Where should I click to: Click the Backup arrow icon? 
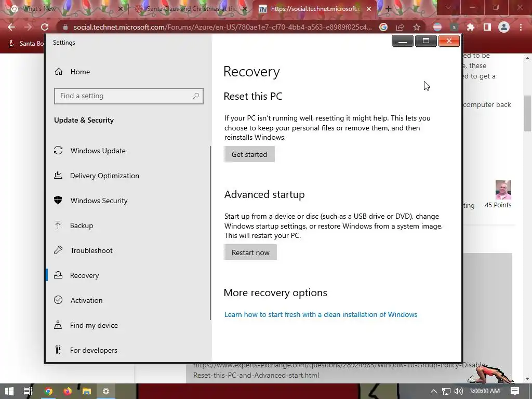[58, 225]
